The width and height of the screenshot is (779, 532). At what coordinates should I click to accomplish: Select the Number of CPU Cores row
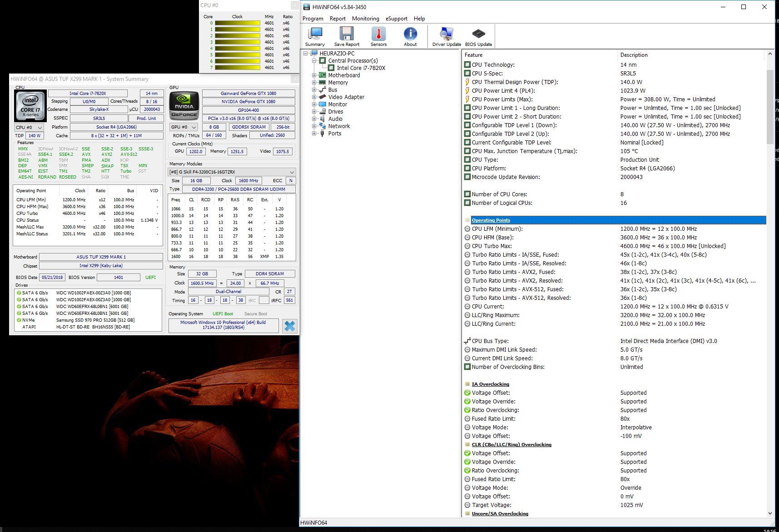point(614,194)
